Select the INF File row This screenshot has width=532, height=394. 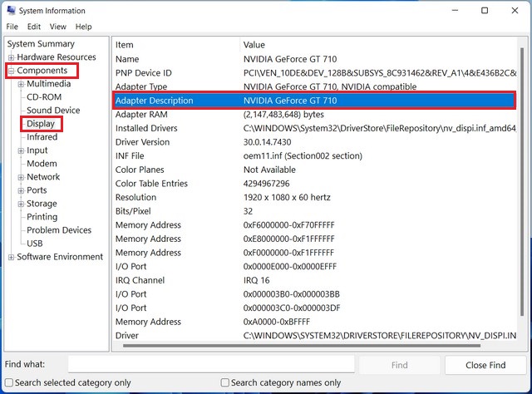tap(314, 155)
